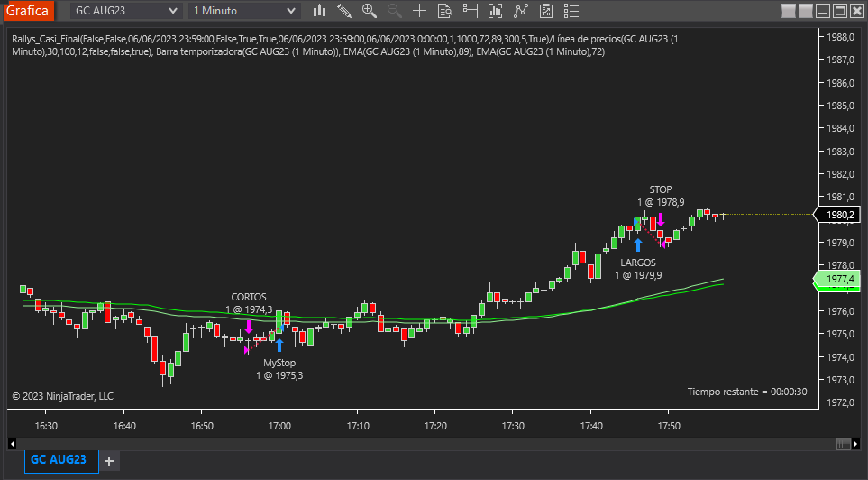
Task: Click the green 1977,4 EMA price marker
Action: click(836, 279)
